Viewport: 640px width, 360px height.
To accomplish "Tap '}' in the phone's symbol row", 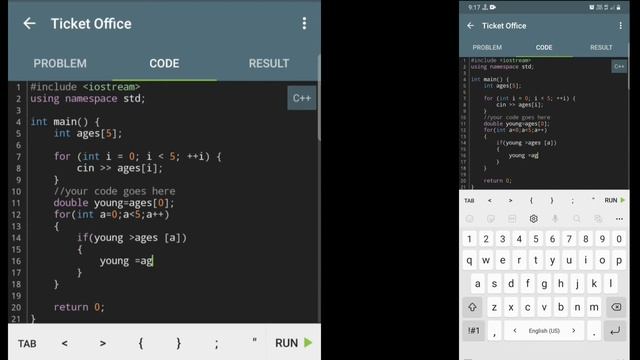I will [x=551, y=200].
